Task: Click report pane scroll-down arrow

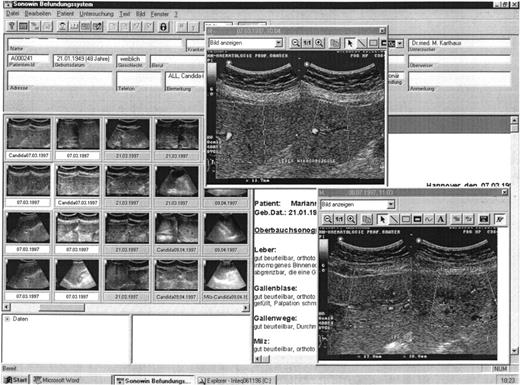Action: point(514,350)
